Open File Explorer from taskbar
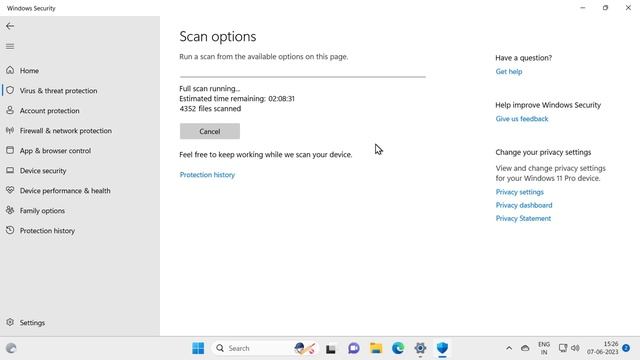Screen dimensions: 640x360 coord(376,348)
